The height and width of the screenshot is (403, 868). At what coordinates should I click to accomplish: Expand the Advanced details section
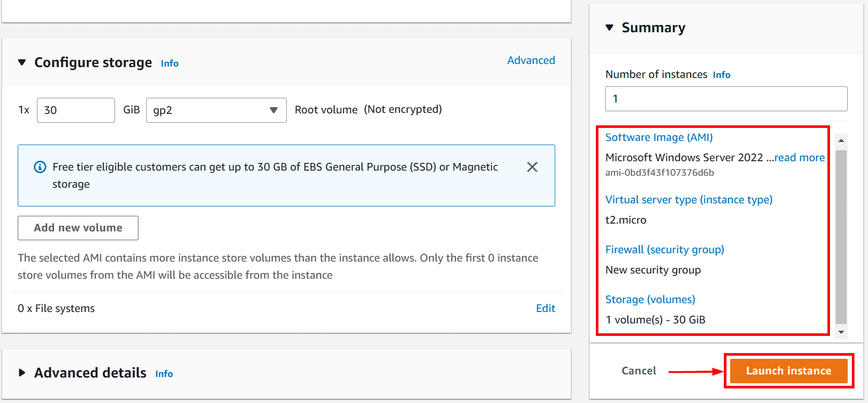coord(22,373)
